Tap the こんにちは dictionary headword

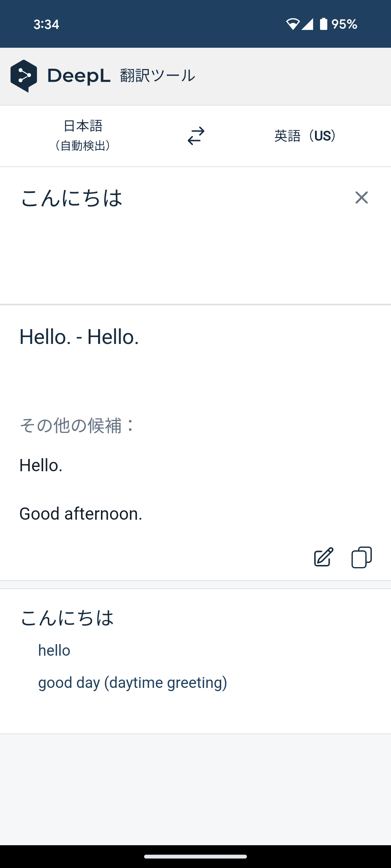pos(67,618)
